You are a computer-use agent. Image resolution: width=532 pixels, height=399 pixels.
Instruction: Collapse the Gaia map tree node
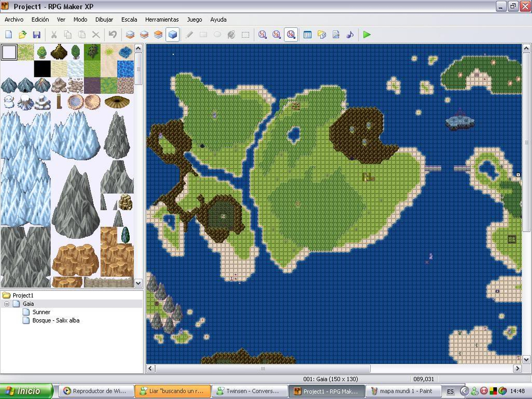coord(7,304)
